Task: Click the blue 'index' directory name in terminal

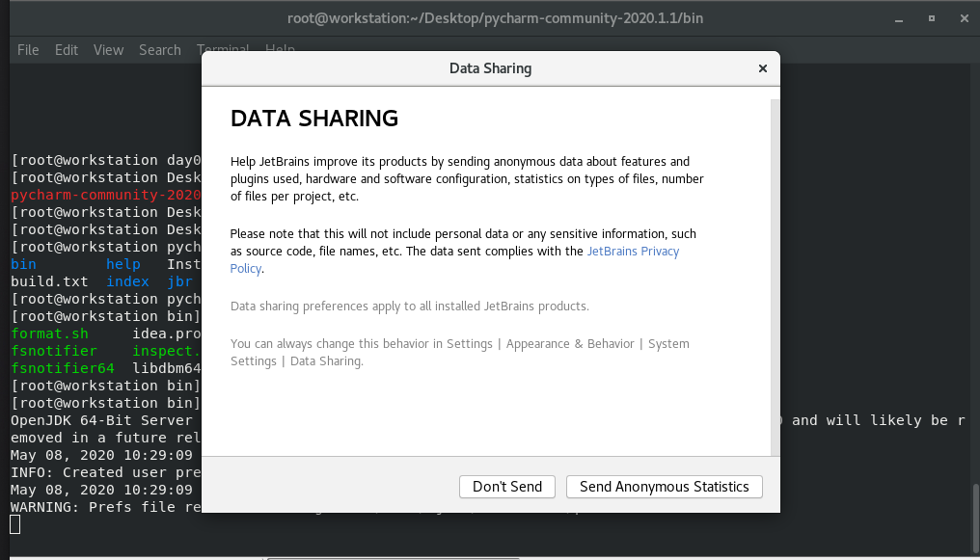Action: 127,281
